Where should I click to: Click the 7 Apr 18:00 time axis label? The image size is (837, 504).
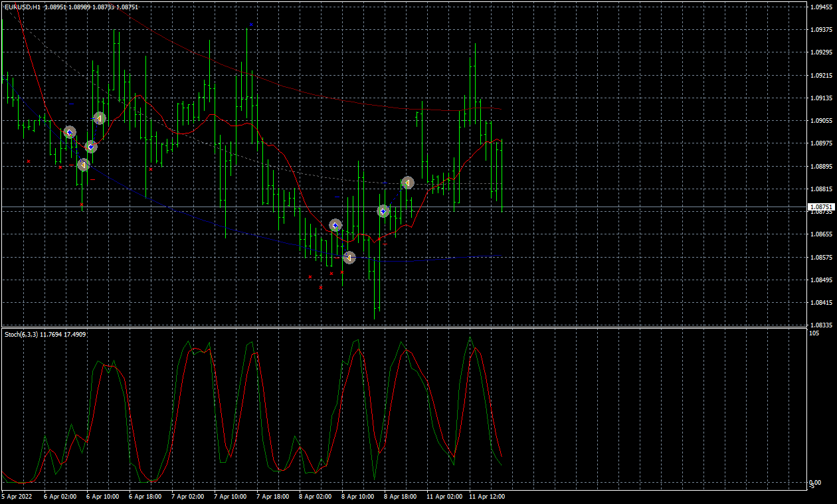[x=272, y=495]
